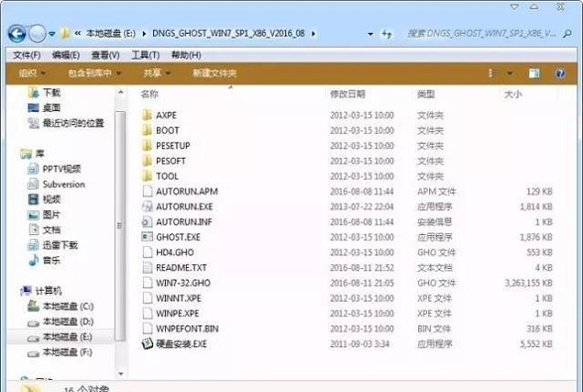Open the recent locations dropdown beside navigation arrows

pos(52,34)
